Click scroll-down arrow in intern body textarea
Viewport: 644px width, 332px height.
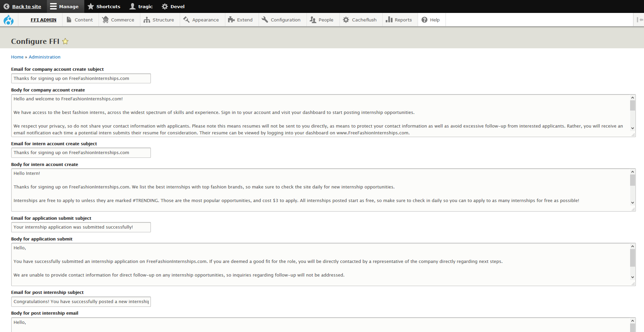(x=632, y=203)
